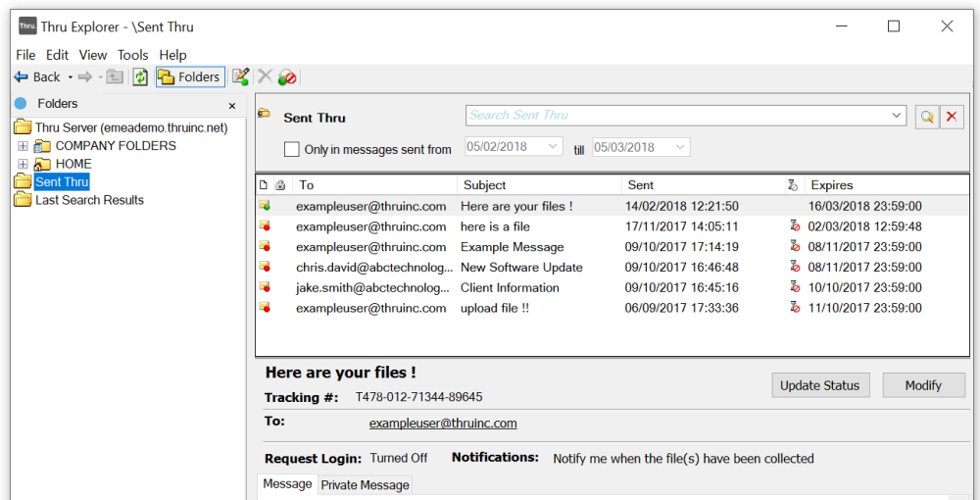Select the 'Client Information' message
Viewport: 980px width, 500px height.
pos(612,287)
